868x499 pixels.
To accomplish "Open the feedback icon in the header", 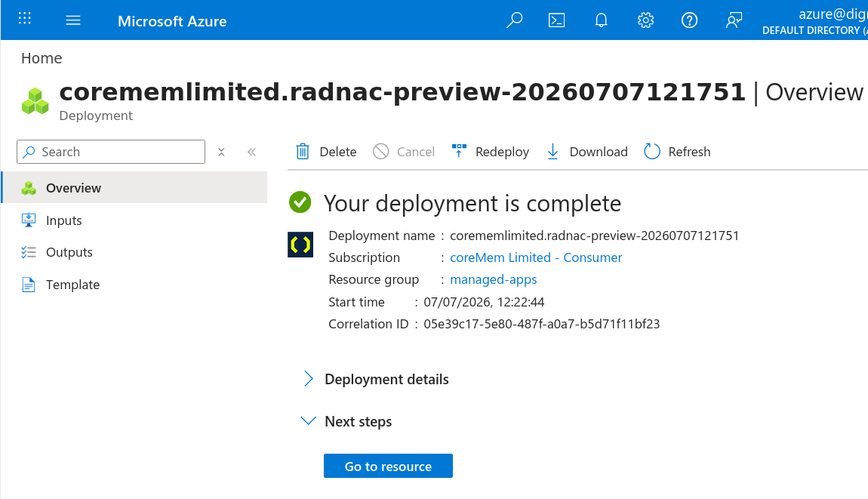I will 734,20.
